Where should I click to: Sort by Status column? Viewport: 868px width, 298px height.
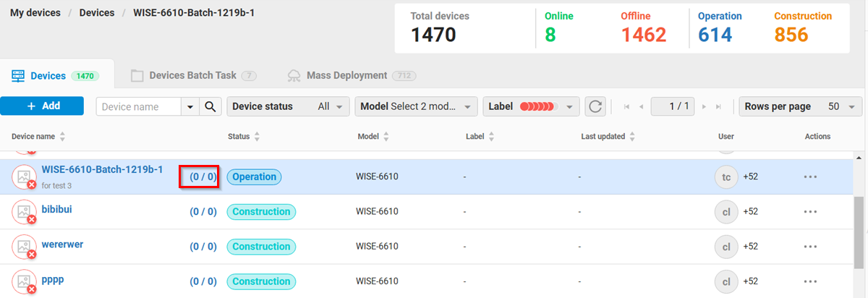click(257, 137)
